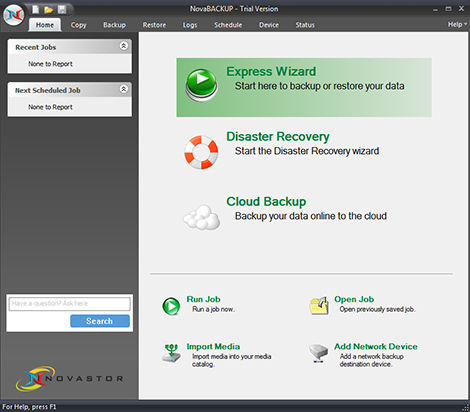This screenshot has height=412, width=470.
Task: Click the Disaster Recovery lifebuoy icon
Action: coord(201,152)
